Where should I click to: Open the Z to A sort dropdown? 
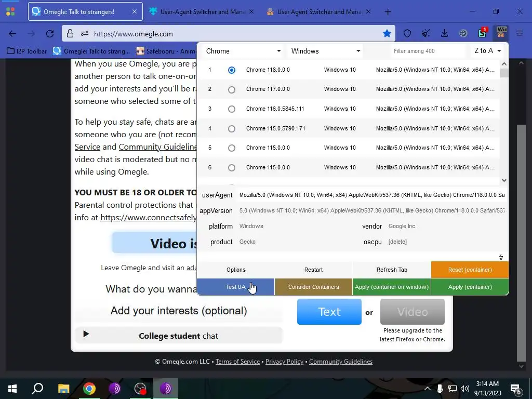point(488,51)
